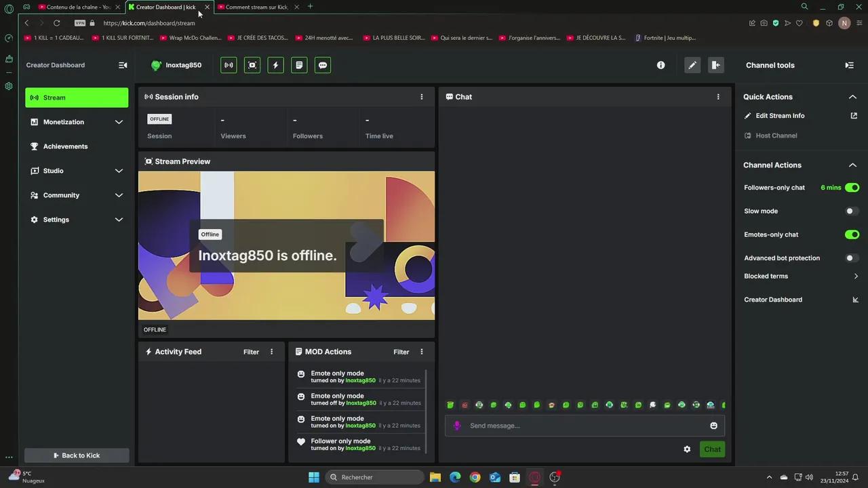Open the stream session icon in the header
This screenshot has width=868, height=488.
point(229,64)
